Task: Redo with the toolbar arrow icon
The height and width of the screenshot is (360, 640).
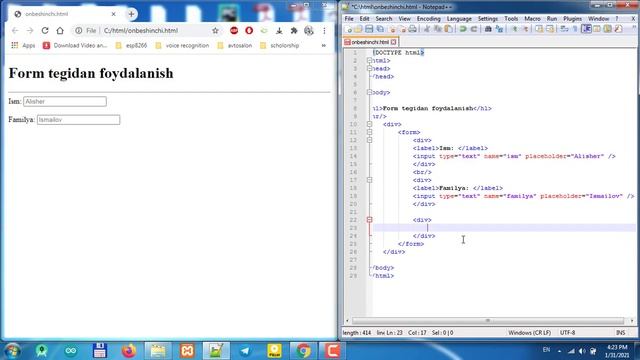Action: [x=473, y=29]
